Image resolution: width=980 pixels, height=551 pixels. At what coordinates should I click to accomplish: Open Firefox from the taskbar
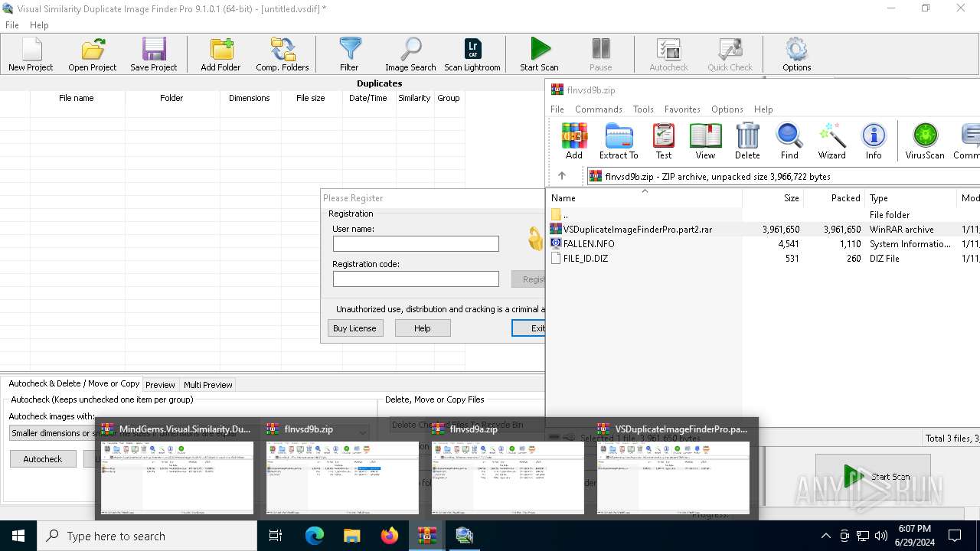click(x=389, y=536)
